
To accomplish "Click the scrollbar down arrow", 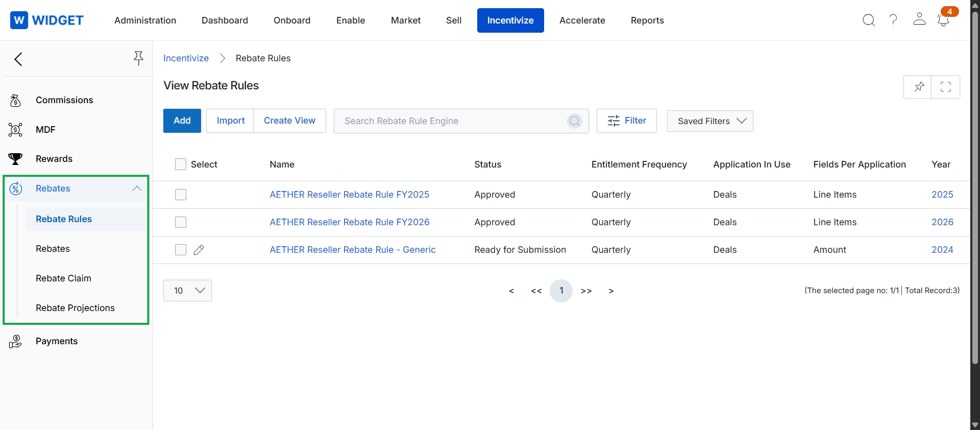I will (975, 425).
